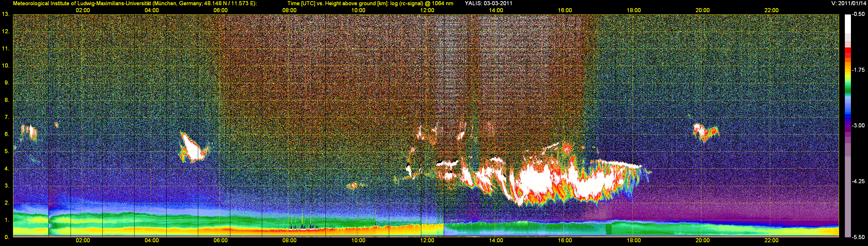Click the '11.' height axis label
868x246 pixels.
[5, 49]
